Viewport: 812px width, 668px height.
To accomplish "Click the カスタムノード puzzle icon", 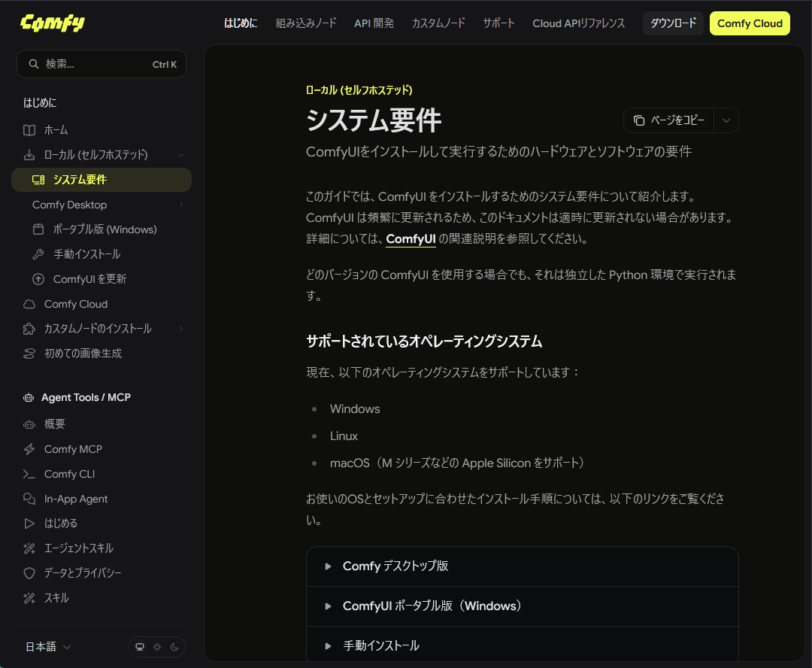I will 29,329.
